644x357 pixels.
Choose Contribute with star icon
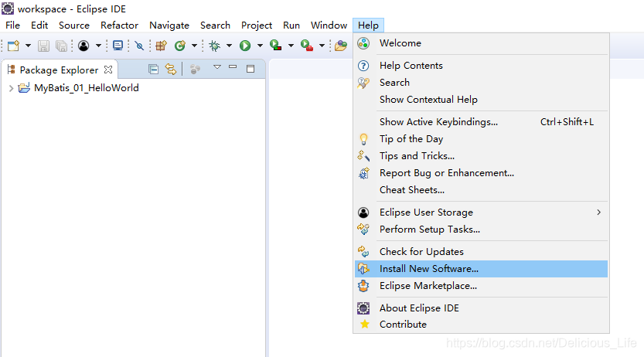(x=482, y=325)
